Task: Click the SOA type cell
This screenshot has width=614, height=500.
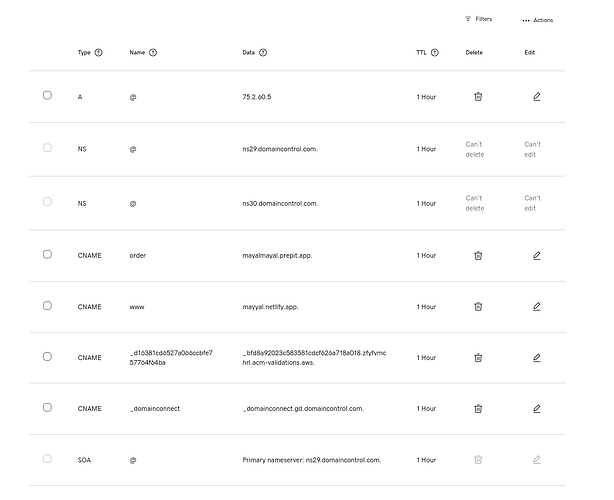Action: 84,460
